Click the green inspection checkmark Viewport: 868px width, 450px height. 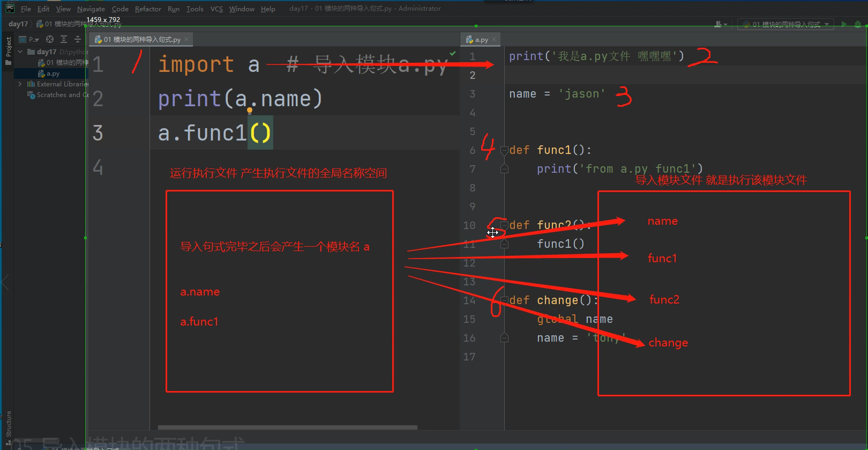pos(453,54)
